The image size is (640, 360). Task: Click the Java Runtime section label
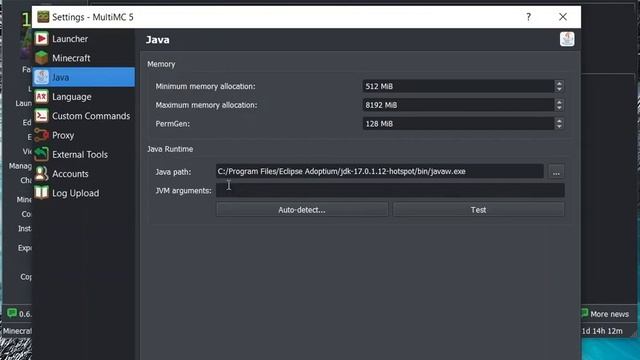point(170,149)
